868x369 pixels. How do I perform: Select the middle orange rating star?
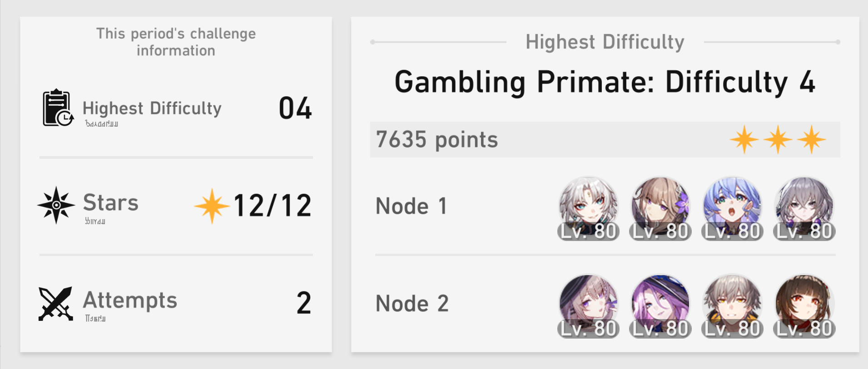point(778,139)
